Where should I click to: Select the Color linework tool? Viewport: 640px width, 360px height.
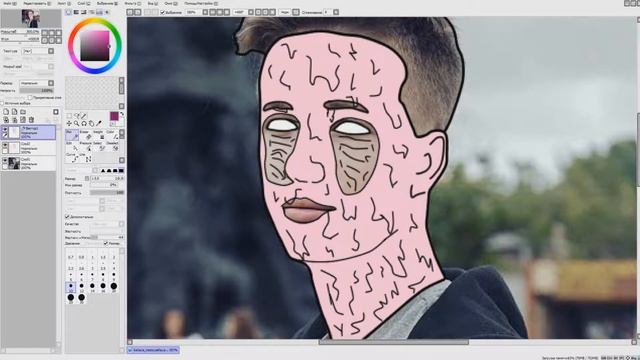pyautogui.click(x=112, y=135)
